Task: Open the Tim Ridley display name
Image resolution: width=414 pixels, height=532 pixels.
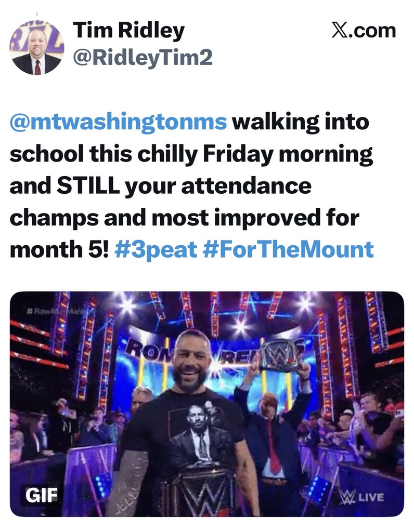Action: click(x=128, y=32)
